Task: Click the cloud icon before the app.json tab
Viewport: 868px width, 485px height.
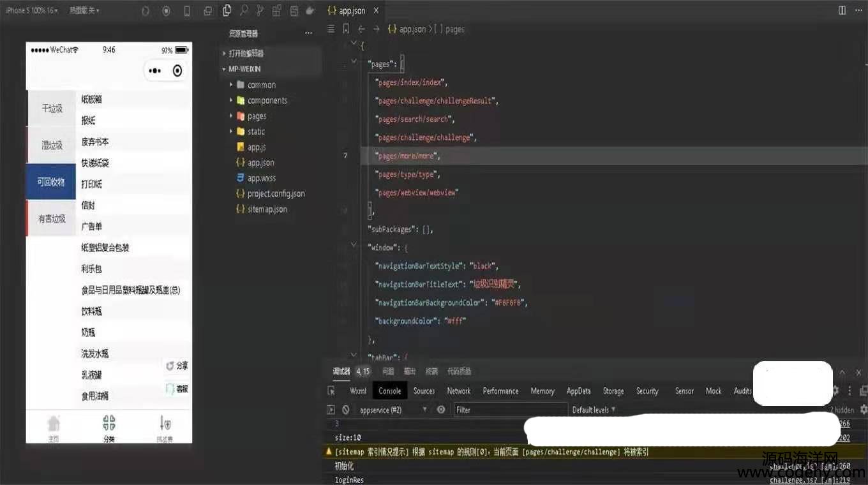Action: (x=310, y=11)
